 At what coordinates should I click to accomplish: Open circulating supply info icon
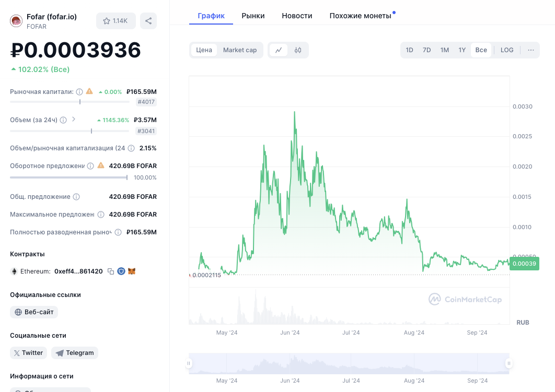click(90, 166)
